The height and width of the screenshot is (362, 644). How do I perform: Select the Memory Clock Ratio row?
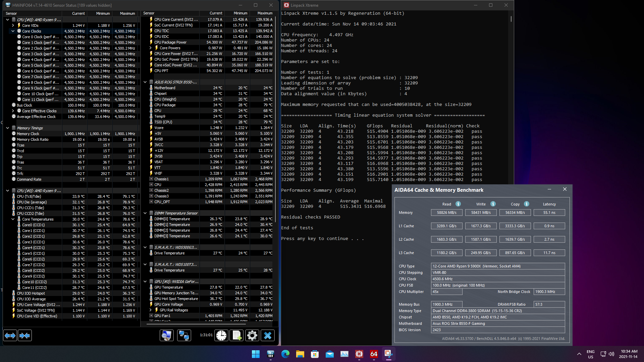pyautogui.click(x=74, y=139)
